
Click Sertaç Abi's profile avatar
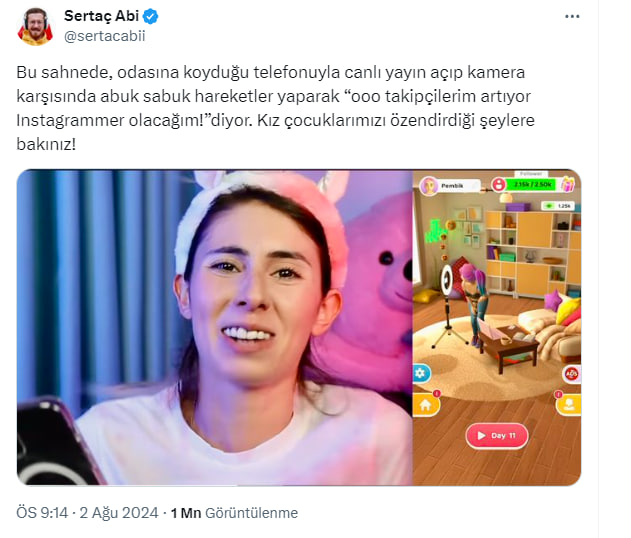35,27
